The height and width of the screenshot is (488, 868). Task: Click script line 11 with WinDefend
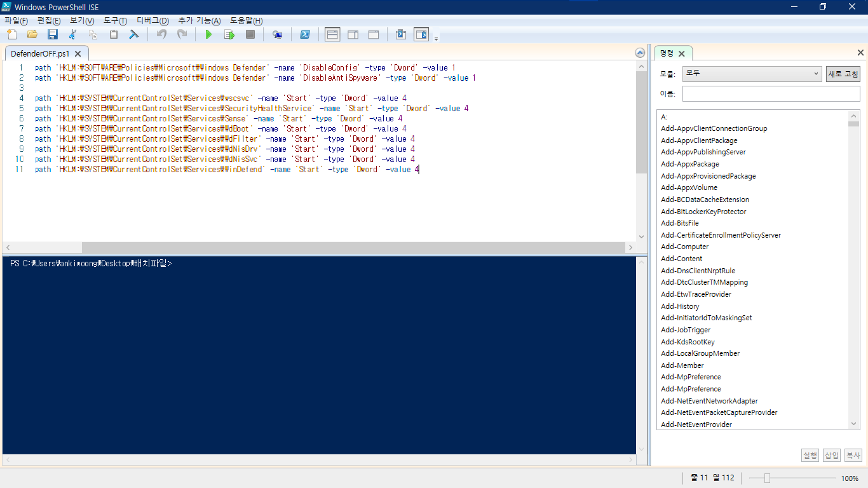(227, 170)
